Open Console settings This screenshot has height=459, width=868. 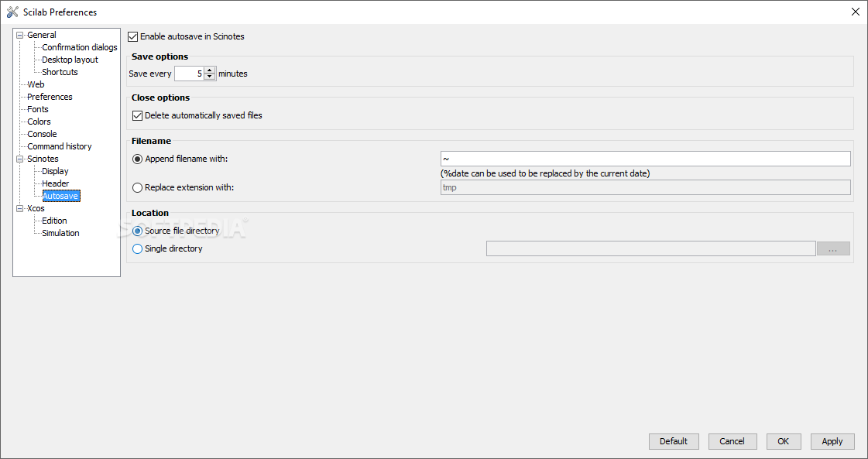[x=42, y=134]
